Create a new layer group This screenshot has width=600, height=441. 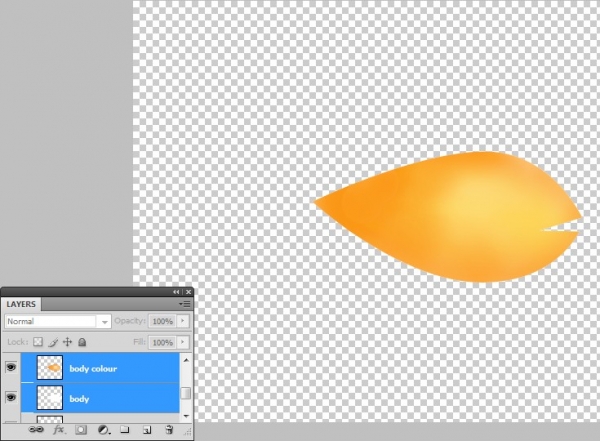(x=125, y=430)
